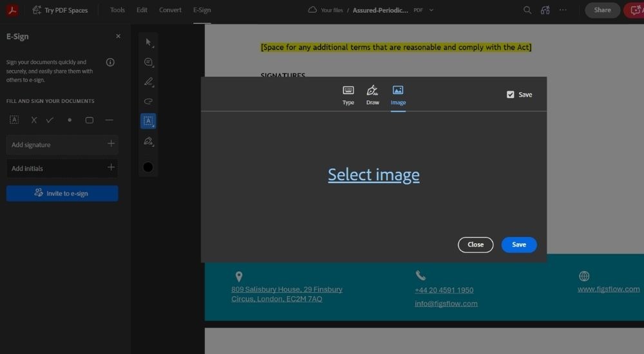Click the location pin icon in the footer
Viewport: 644px width, 354px height.
(239, 276)
